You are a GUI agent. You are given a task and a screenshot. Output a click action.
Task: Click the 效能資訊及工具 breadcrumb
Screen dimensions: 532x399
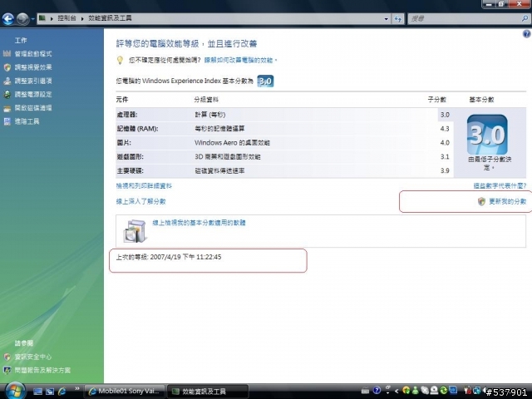click(110, 18)
